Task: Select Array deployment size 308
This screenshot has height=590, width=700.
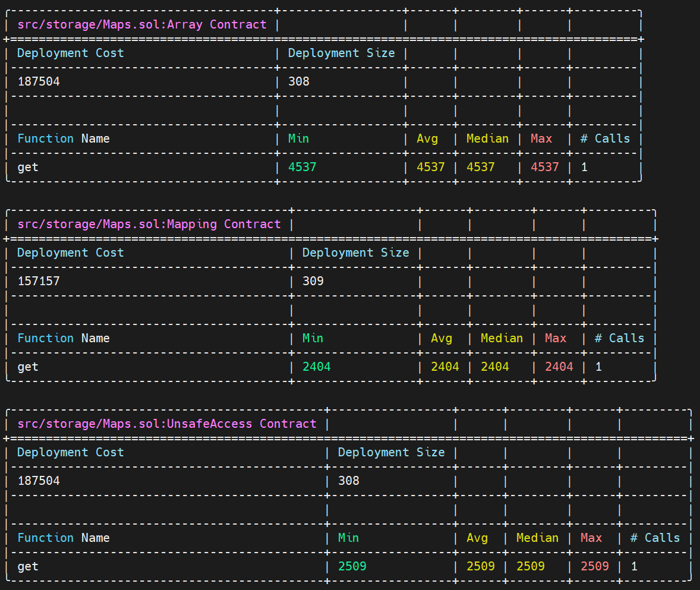Action: 299,81
